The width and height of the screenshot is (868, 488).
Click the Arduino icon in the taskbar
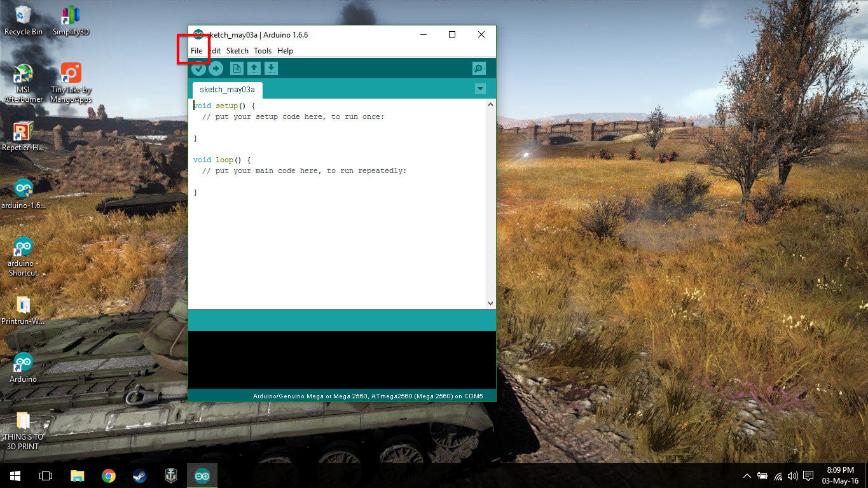coord(202,475)
